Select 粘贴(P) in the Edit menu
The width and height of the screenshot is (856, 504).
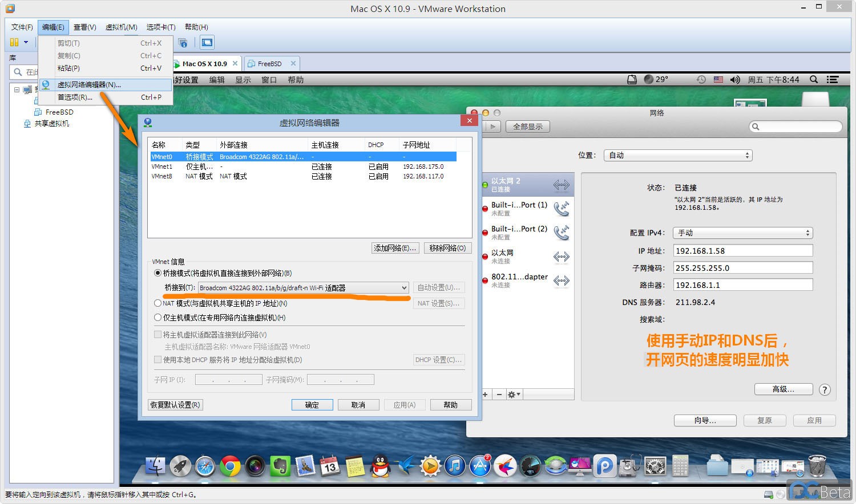click(106, 68)
